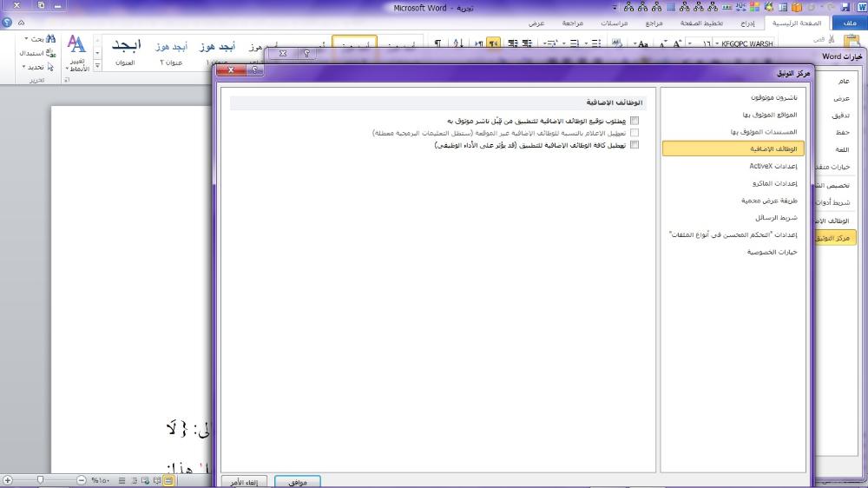Click the Select (تحديد) cursor icon
Screen dimensions: 868x488
[x=50, y=67]
